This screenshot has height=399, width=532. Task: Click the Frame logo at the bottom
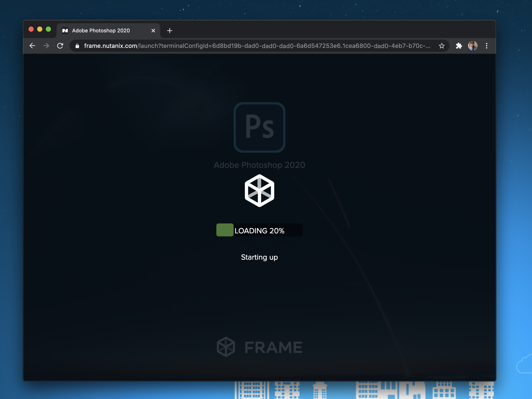pos(259,347)
